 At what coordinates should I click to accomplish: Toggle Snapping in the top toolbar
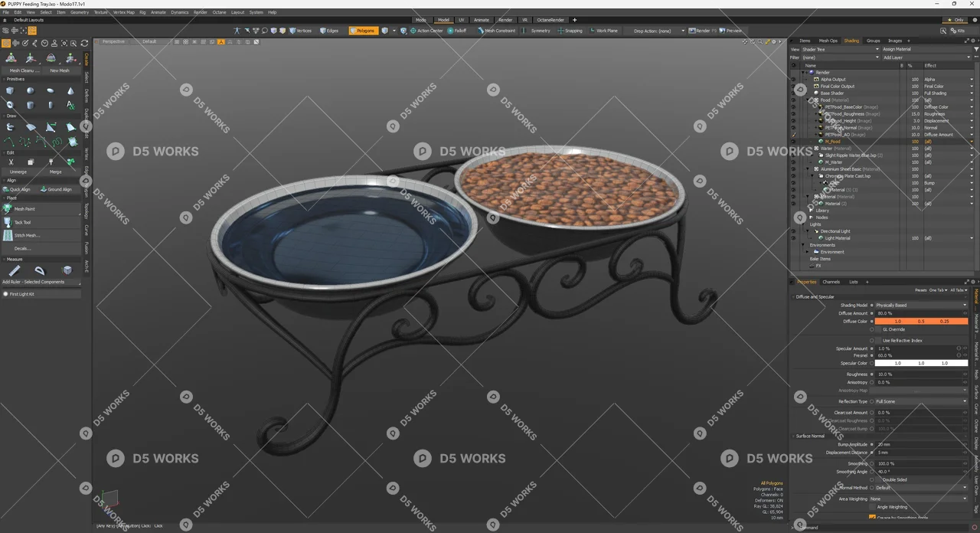coord(570,31)
